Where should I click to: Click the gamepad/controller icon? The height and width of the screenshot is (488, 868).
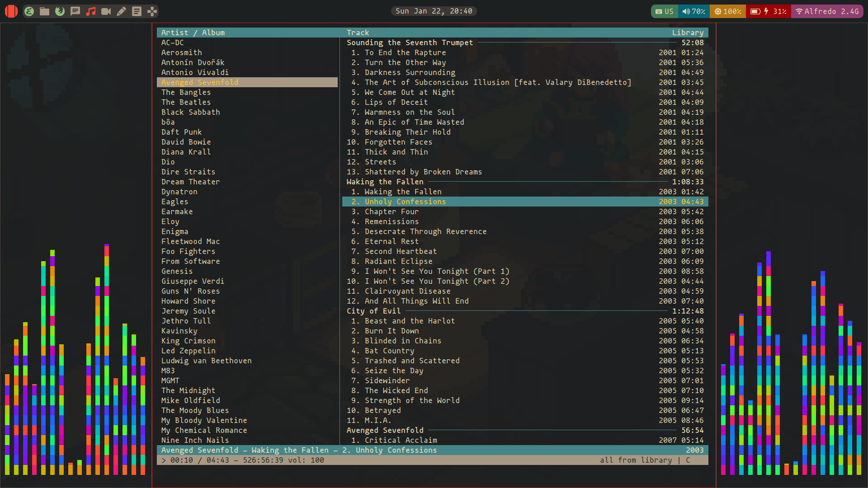(x=153, y=11)
